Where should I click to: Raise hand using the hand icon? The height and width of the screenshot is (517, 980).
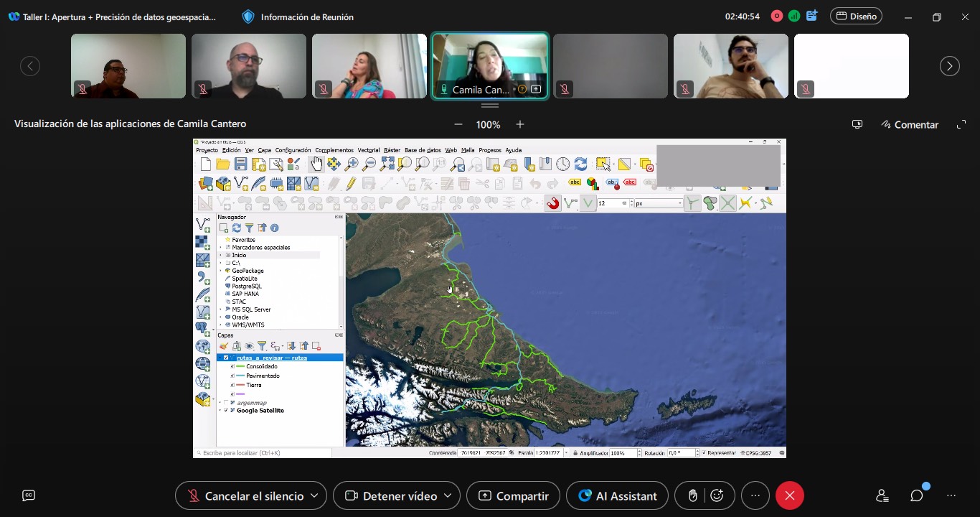click(x=692, y=495)
